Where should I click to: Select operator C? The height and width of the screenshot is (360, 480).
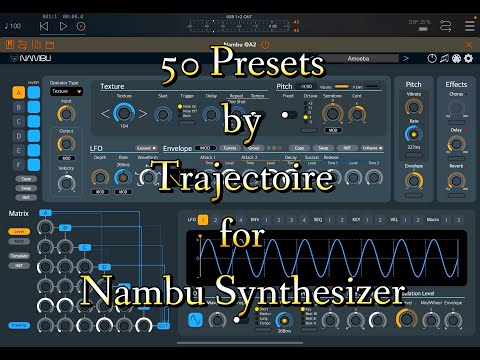[x=19, y=122]
